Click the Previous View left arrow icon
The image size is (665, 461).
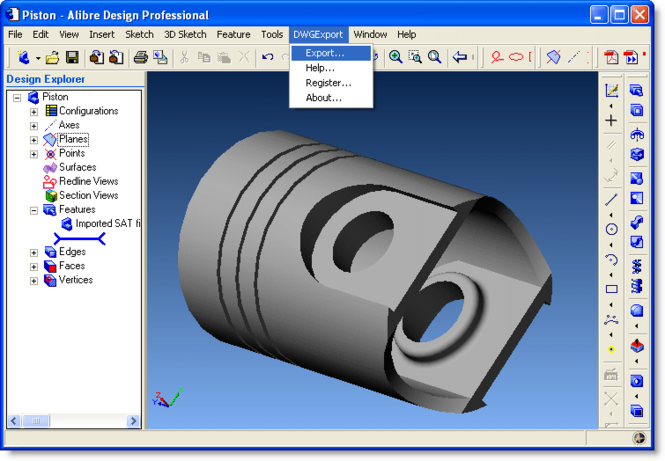click(x=460, y=57)
